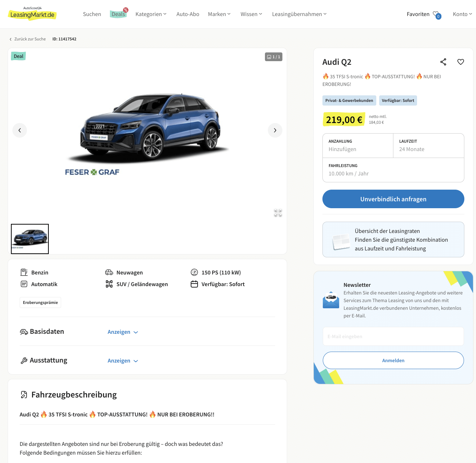Click the Neuwagen car icon
476x463 pixels.
pyautogui.click(x=109, y=272)
